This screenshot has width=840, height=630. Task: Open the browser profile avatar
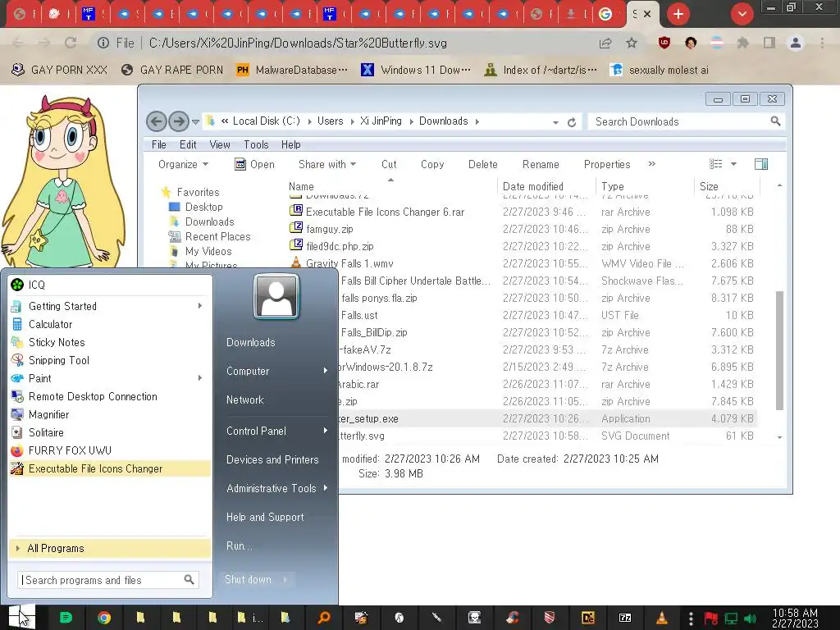796,43
